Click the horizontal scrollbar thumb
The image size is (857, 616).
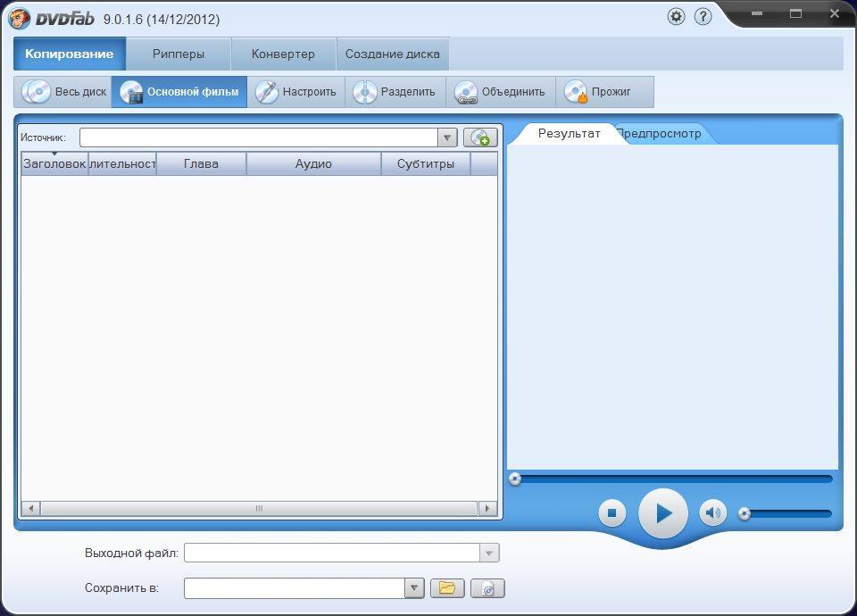point(259,508)
